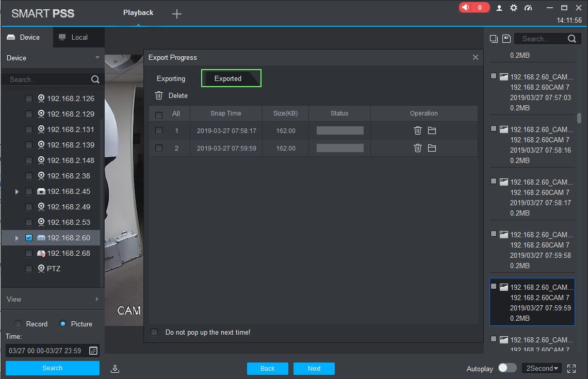
Task: Expand the View panel
Action: [97, 299]
